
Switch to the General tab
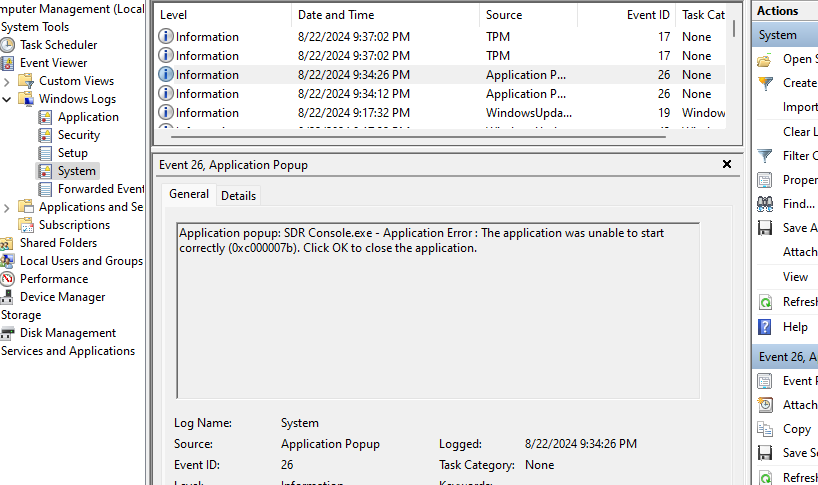pos(189,195)
